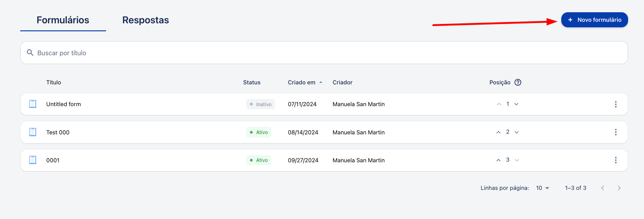Switch to the Respostas tab

click(146, 20)
